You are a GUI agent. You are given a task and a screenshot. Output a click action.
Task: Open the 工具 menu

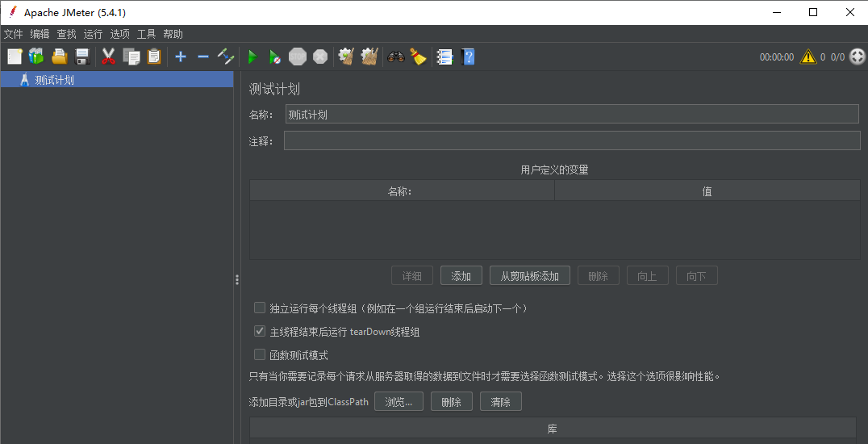coord(146,35)
